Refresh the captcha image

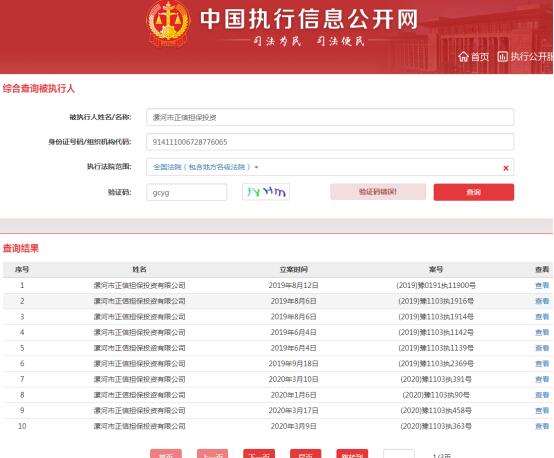click(x=266, y=192)
